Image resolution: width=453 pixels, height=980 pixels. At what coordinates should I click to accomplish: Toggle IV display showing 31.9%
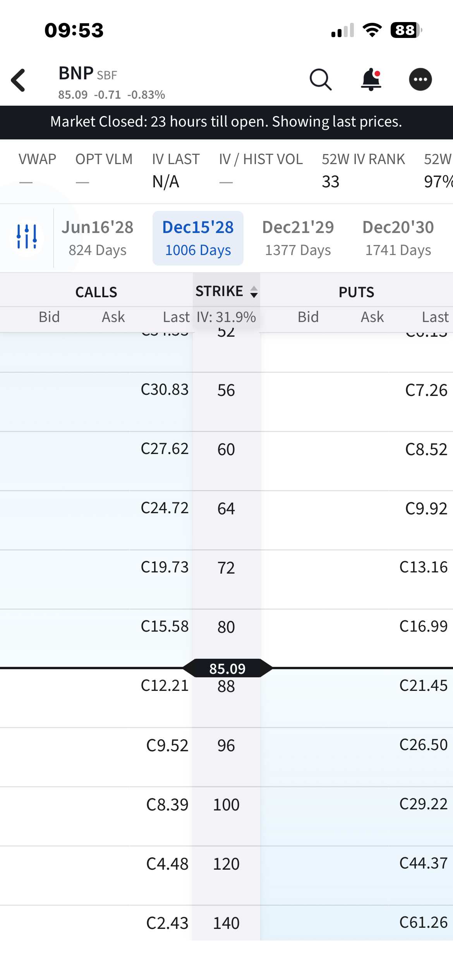226,317
